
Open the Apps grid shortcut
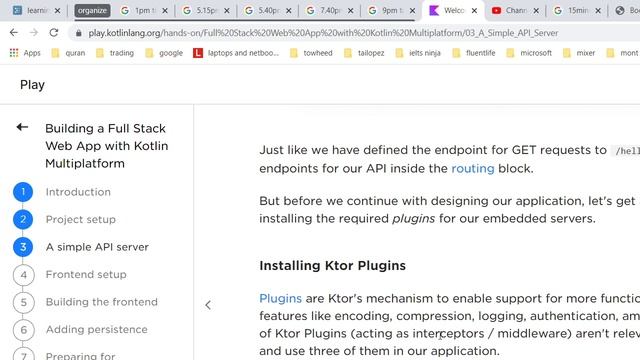25,53
